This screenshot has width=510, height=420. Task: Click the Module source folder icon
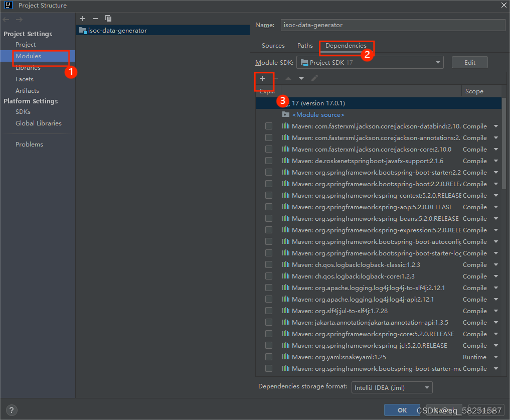pos(285,114)
